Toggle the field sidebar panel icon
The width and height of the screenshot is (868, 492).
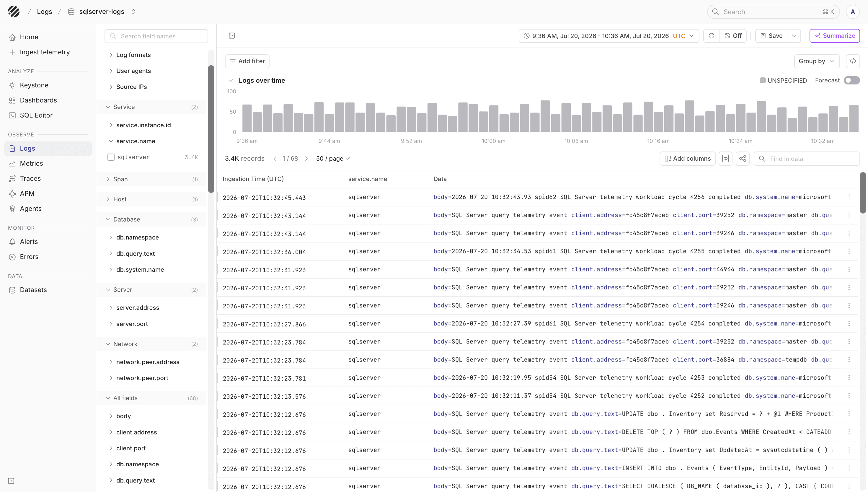tap(232, 36)
